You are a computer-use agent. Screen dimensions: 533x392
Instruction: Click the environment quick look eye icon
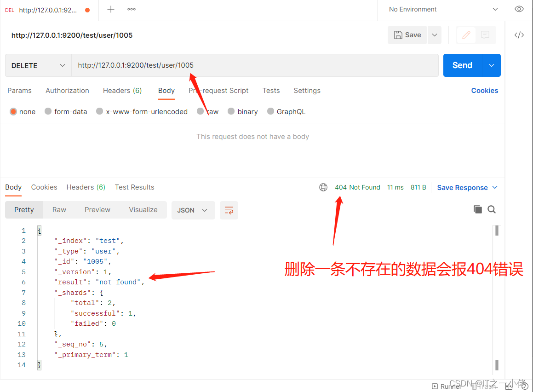click(519, 9)
